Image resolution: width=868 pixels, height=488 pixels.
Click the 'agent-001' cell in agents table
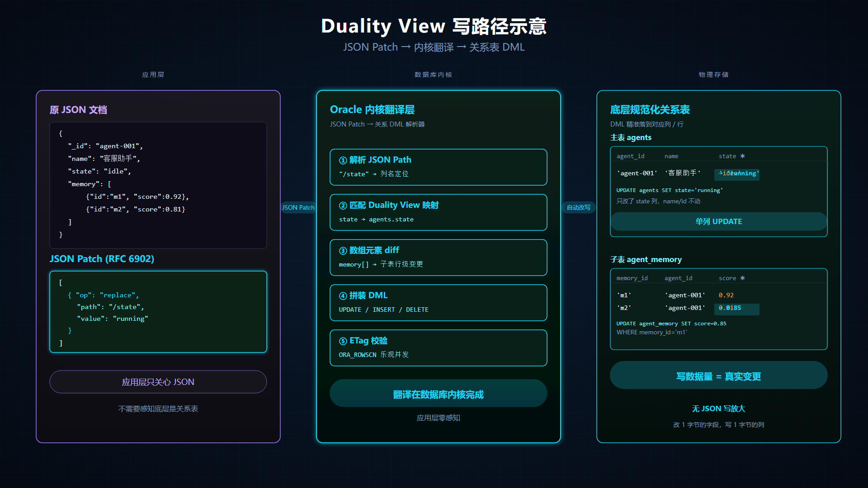tap(637, 173)
